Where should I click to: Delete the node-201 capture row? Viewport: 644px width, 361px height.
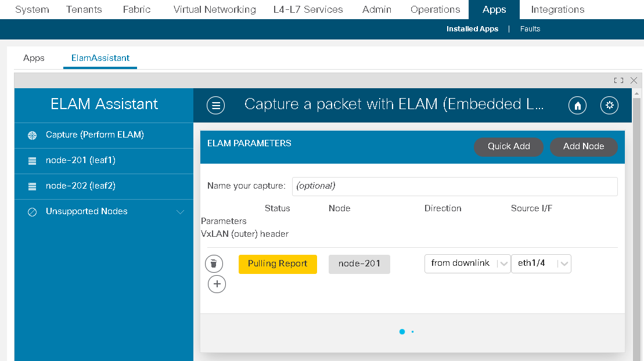(x=214, y=263)
